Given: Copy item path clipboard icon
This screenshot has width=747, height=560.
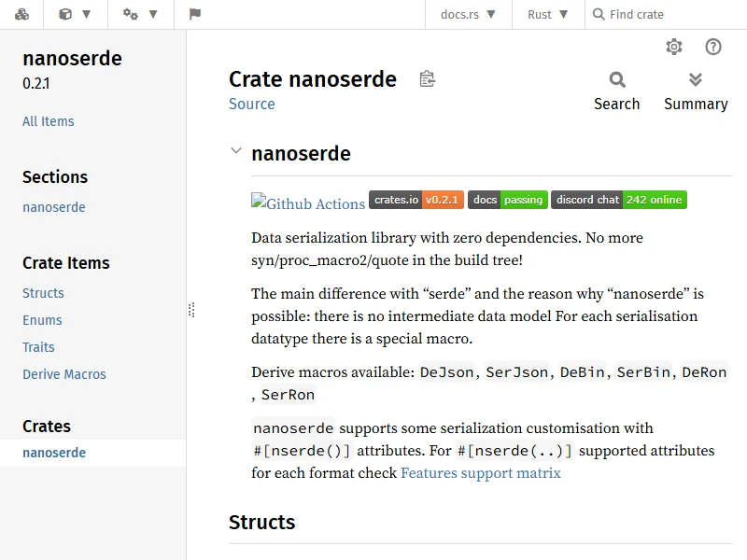Looking at the screenshot, I should click(427, 79).
